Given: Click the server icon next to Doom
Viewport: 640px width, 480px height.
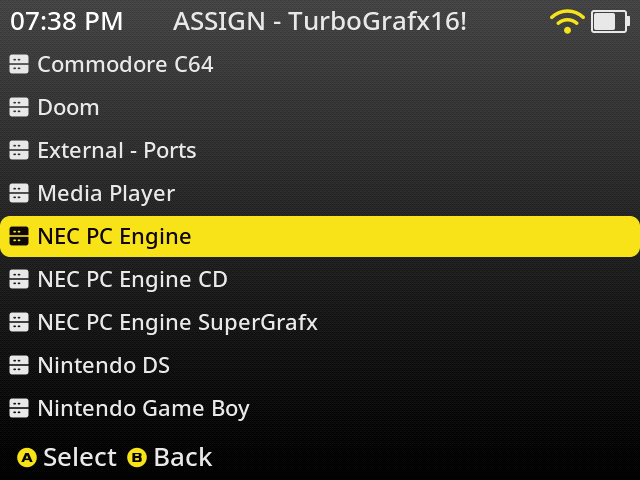Looking at the screenshot, I should tap(19, 108).
